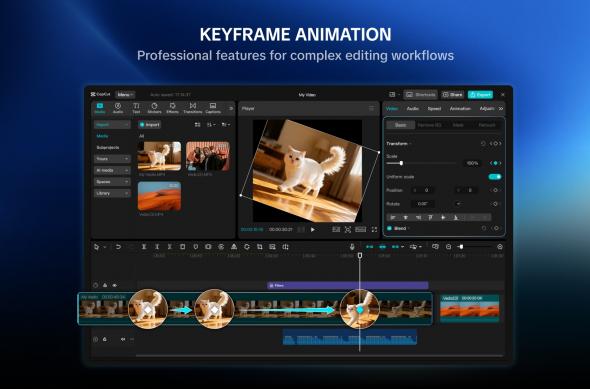The image size is (590, 389).
Task: Open the Effects panel
Action: tap(172, 108)
